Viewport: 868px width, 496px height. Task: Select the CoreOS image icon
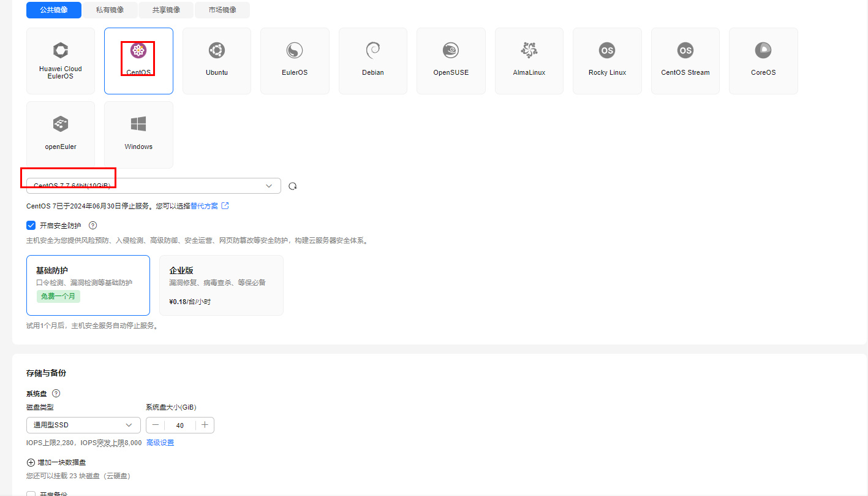763,50
